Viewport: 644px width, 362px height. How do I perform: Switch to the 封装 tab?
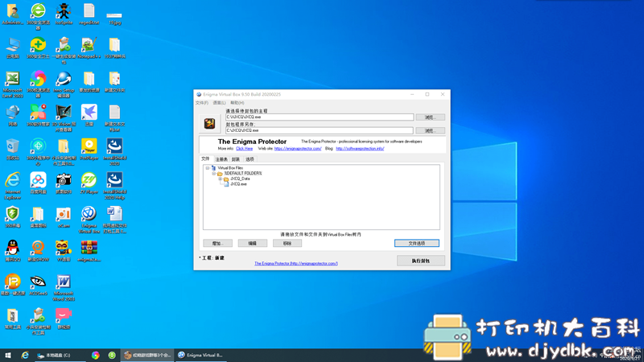(236, 159)
